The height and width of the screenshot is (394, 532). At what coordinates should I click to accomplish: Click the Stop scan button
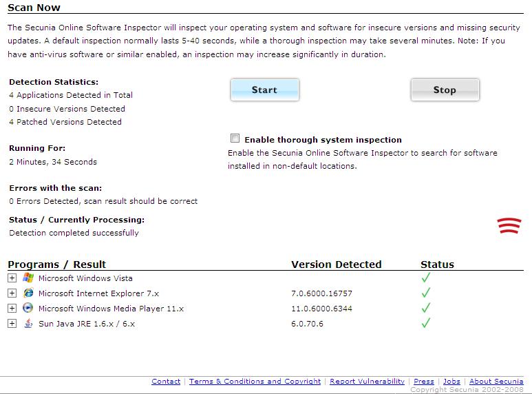click(x=445, y=90)
